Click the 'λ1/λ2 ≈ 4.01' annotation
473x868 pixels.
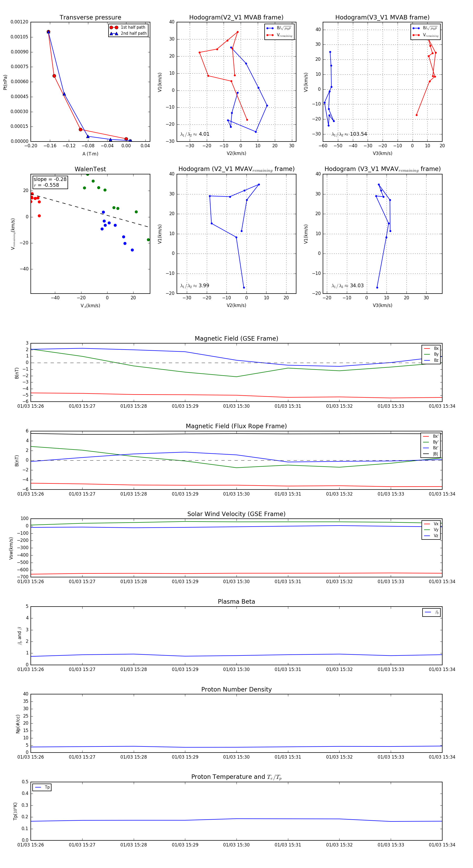pos(194,134)
